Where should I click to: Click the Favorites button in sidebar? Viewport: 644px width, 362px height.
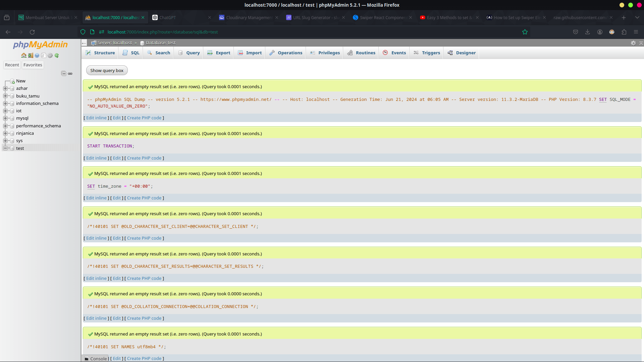(33, 65)
